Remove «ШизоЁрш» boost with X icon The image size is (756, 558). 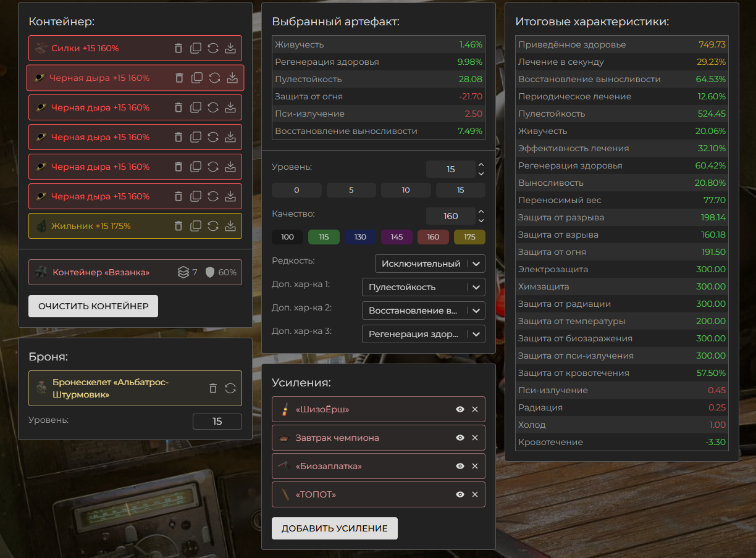click(475, 409)
